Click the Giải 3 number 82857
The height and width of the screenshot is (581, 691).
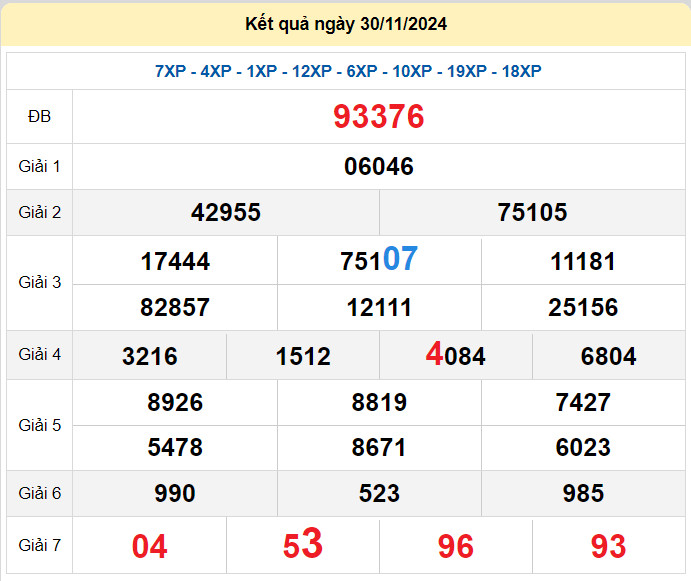175,307
